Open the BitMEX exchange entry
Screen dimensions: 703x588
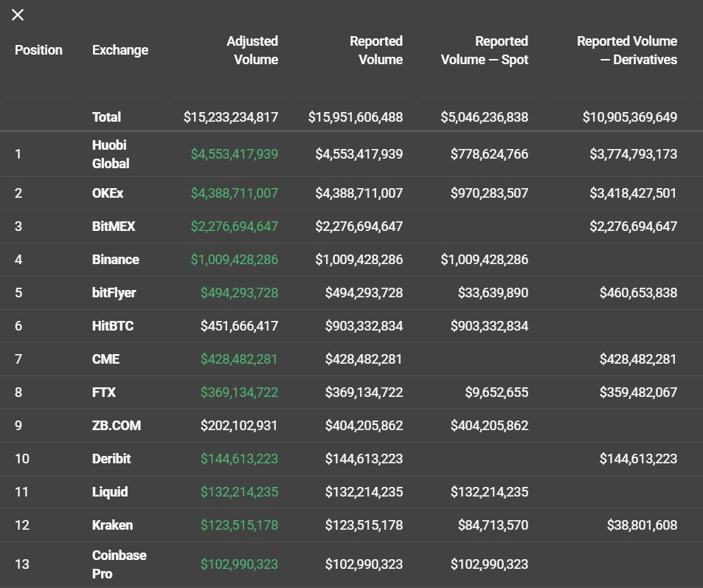114,226
